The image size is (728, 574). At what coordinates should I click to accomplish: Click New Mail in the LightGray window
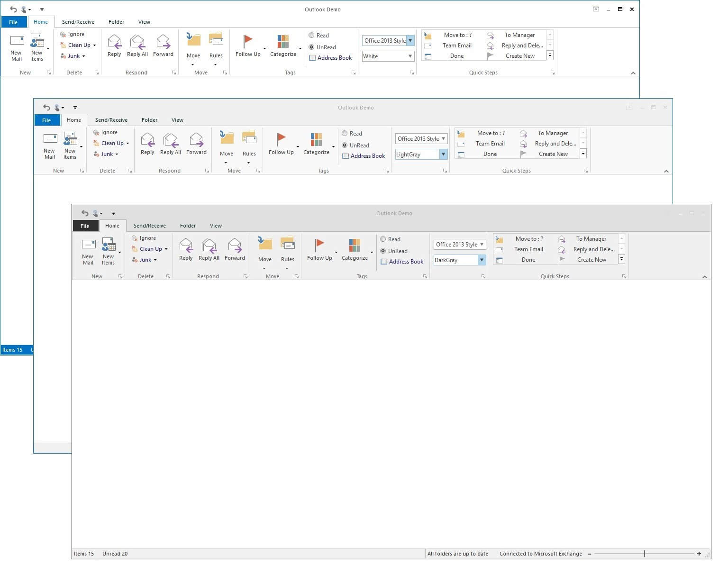(x=50, y=146)
